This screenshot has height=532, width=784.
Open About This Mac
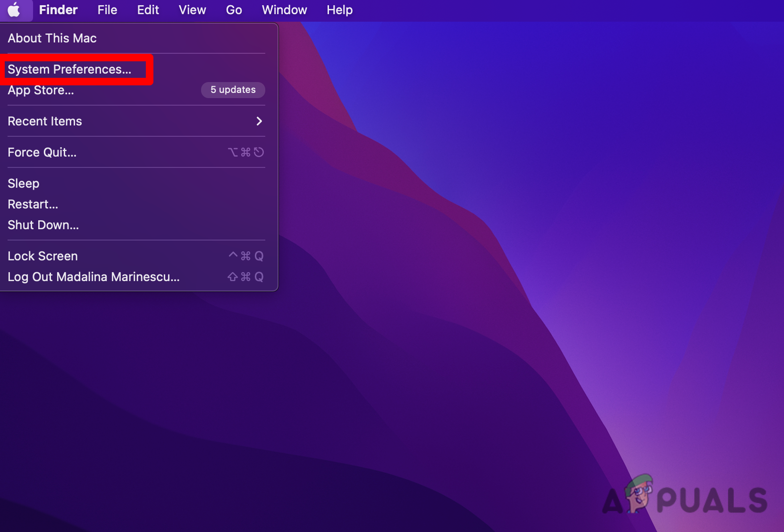pyautogui.click(x=52, y=38)
